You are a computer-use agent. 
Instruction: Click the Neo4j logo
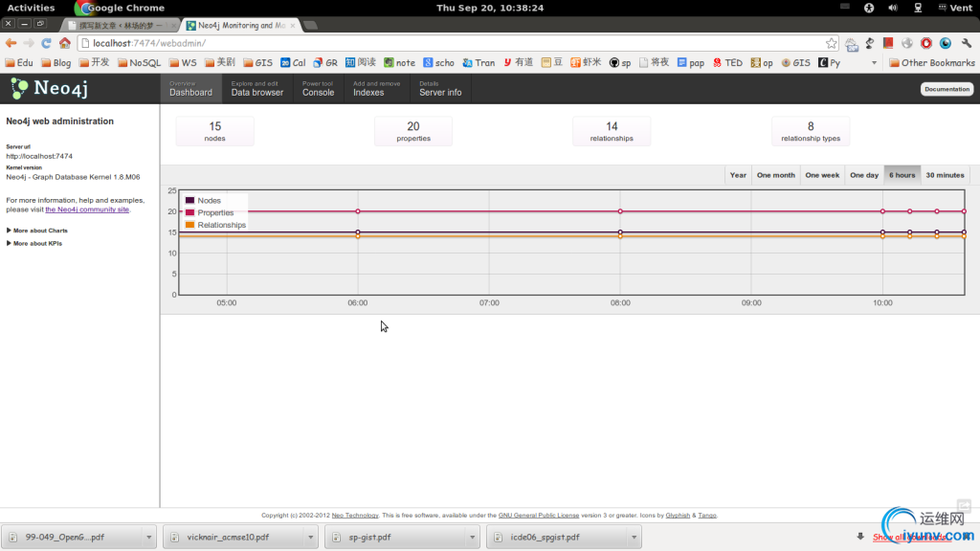50,89
